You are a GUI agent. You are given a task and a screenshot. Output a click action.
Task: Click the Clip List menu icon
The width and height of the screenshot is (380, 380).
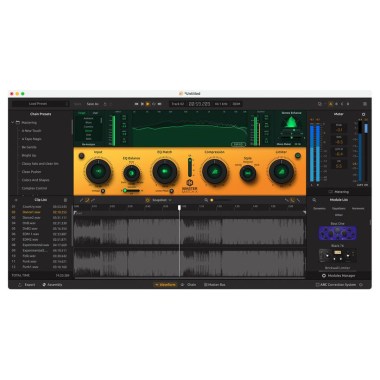point(65,200)
